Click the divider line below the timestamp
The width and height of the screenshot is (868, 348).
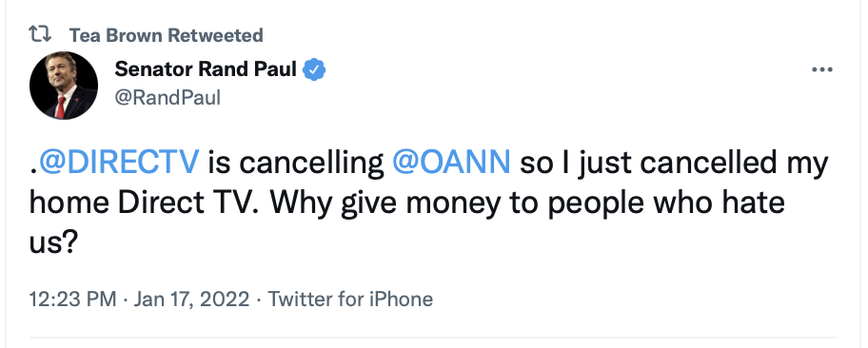click(433, 337)
